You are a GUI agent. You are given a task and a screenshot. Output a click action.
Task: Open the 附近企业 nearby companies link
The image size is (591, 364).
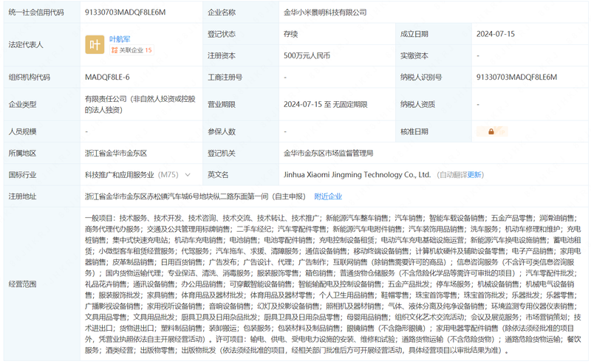coord(328,196)
